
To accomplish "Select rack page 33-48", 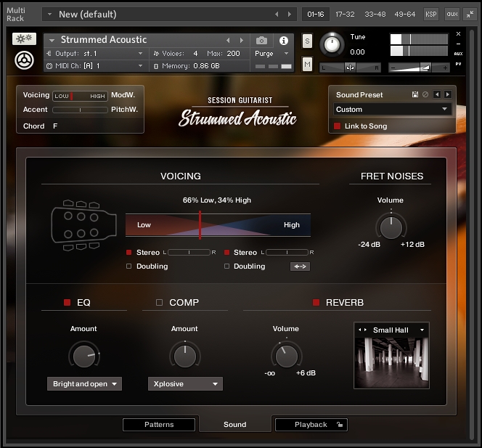I will coord(375,14).
